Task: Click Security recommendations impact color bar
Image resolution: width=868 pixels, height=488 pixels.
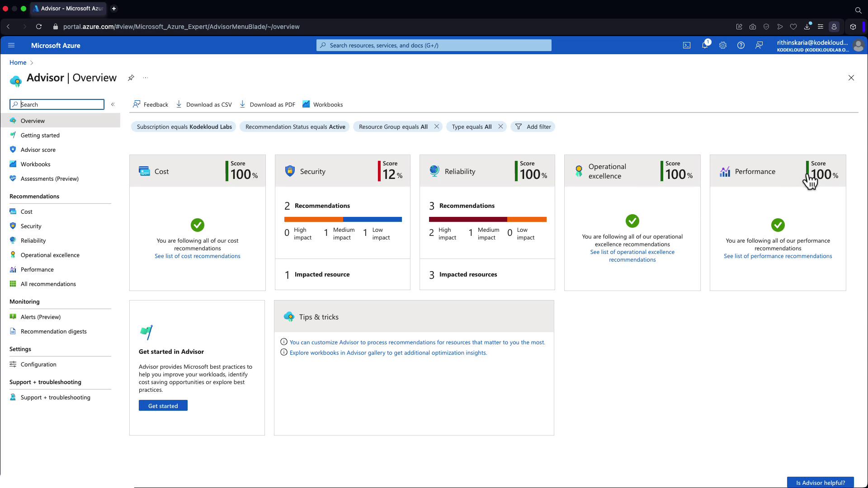Action: click(x=343, y=220)
